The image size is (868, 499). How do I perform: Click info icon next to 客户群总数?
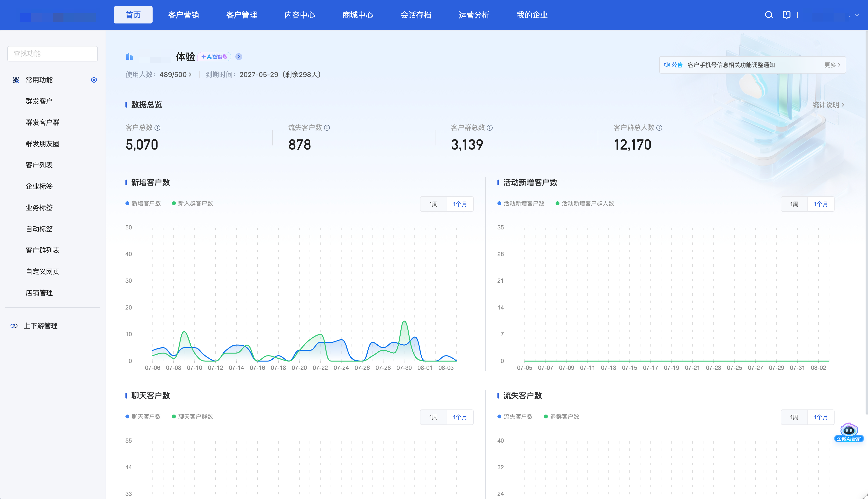pos(490,128)
